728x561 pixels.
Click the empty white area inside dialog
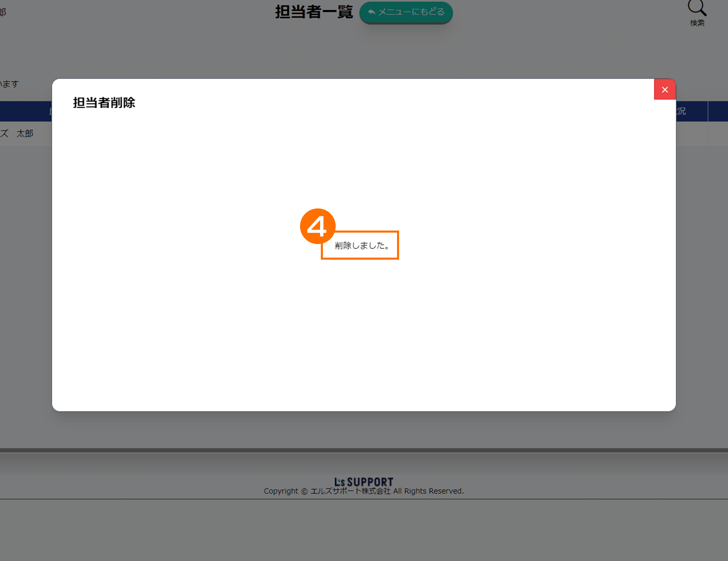[364, 334]
